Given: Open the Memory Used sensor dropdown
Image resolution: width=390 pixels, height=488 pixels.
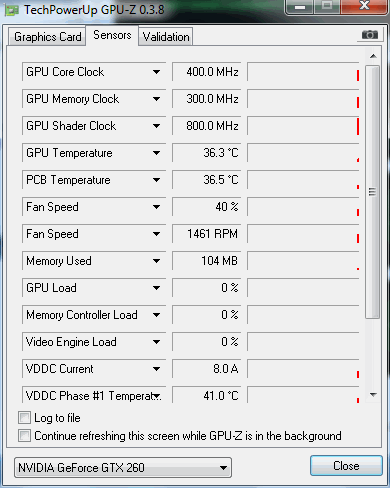Looking at the screenshot, I should tap(156, 261).
